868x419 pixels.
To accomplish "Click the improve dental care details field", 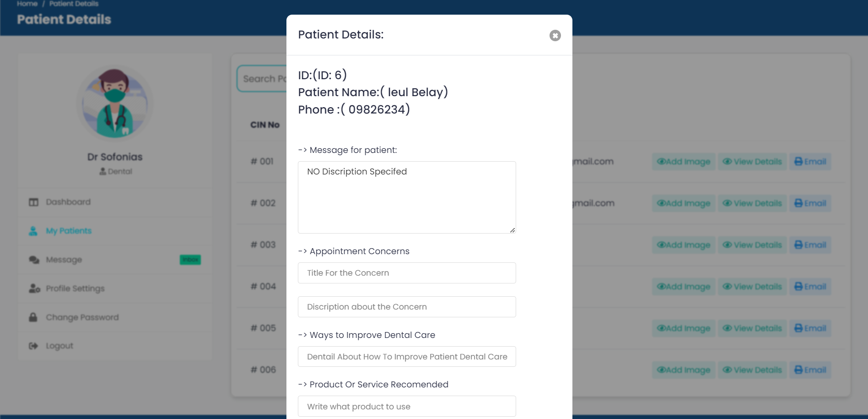I will click(x=407, y=357).
